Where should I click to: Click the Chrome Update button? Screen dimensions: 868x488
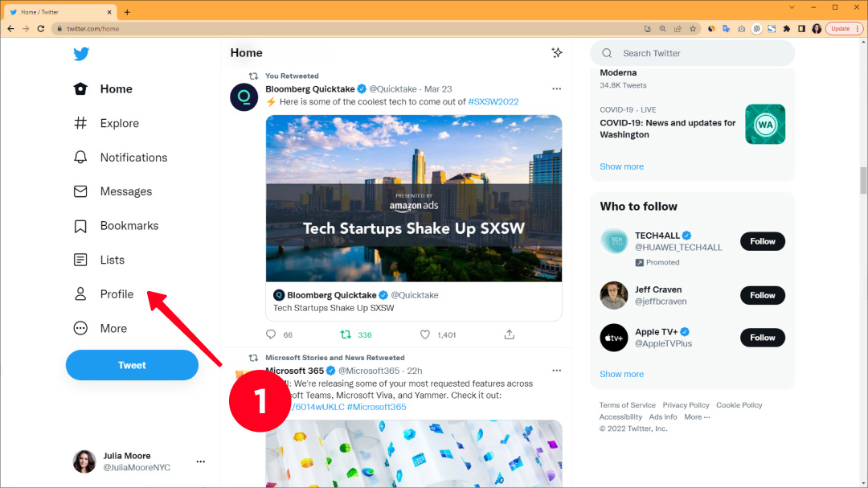pos(844,29)
